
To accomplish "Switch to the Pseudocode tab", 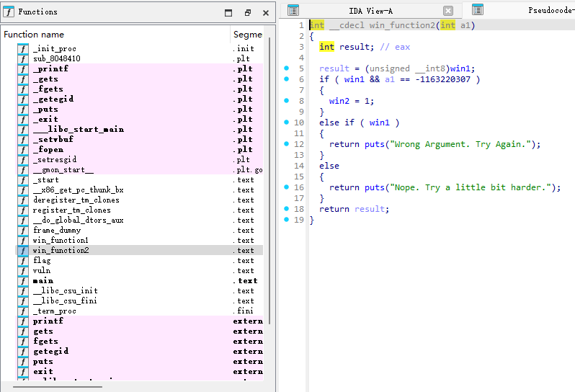I will coord(551,10).
